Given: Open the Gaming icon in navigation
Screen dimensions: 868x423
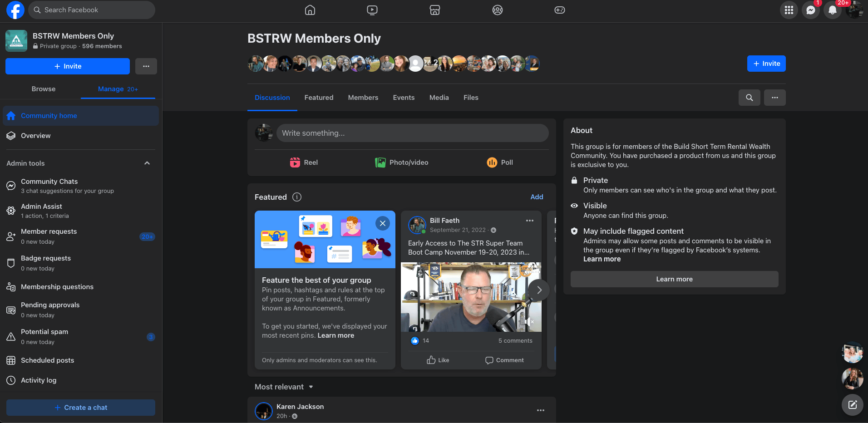Looking at the screenshot, I should 560,10.
